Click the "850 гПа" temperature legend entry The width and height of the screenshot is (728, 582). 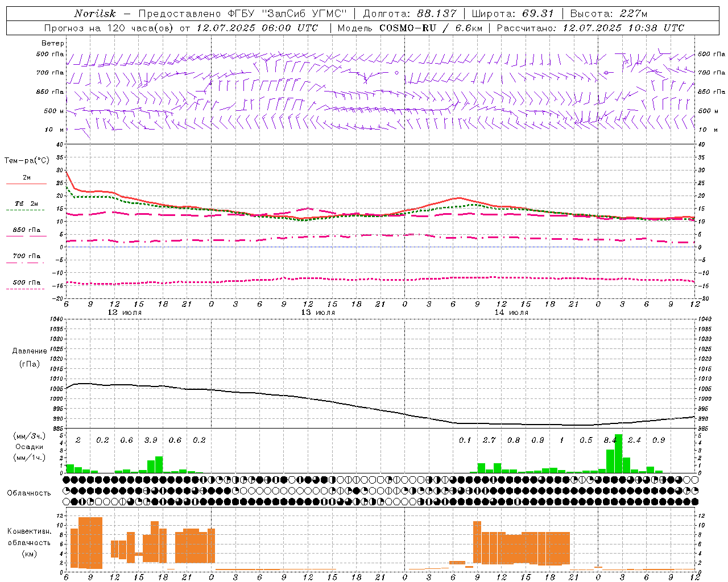click(27, 230)
